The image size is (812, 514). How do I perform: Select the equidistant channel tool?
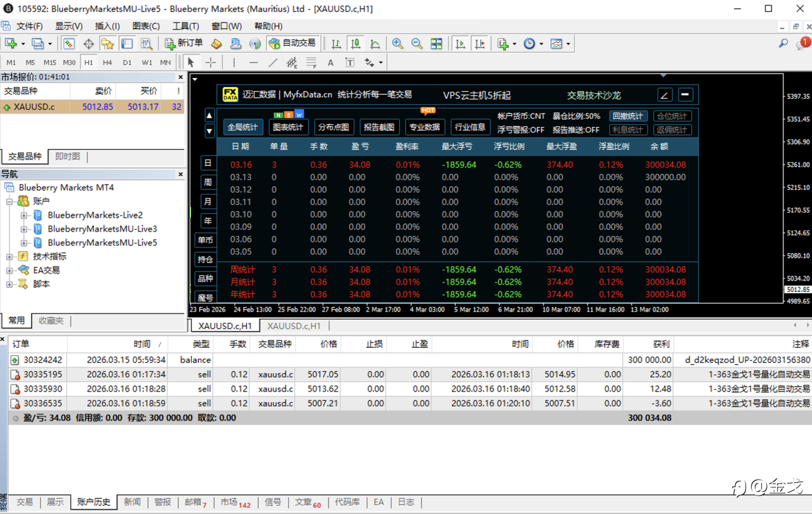tap(292, 62)
